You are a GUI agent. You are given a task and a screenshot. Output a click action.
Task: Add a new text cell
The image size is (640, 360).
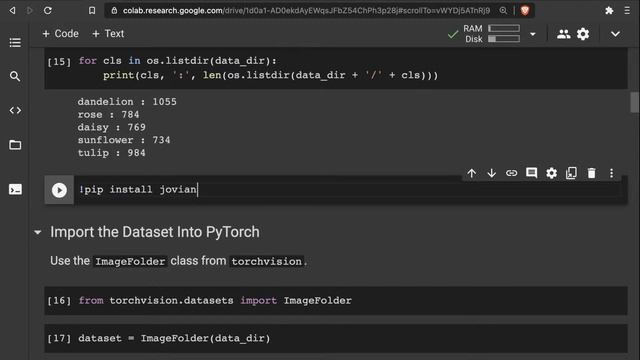(x=108, y=34)
